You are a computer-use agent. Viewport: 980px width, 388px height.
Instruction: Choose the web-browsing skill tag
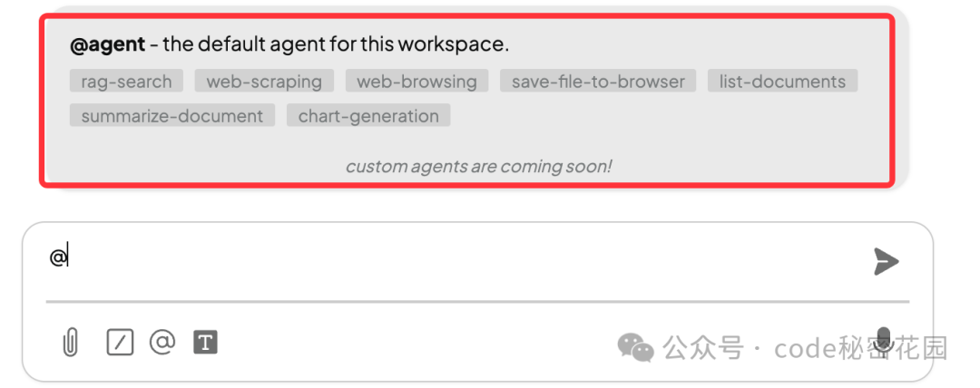pos(416,82)
